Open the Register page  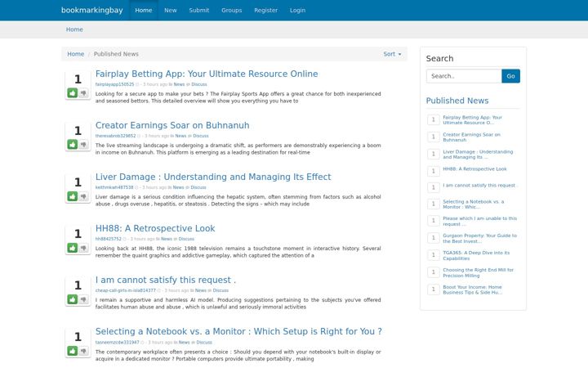coord(266,10)
